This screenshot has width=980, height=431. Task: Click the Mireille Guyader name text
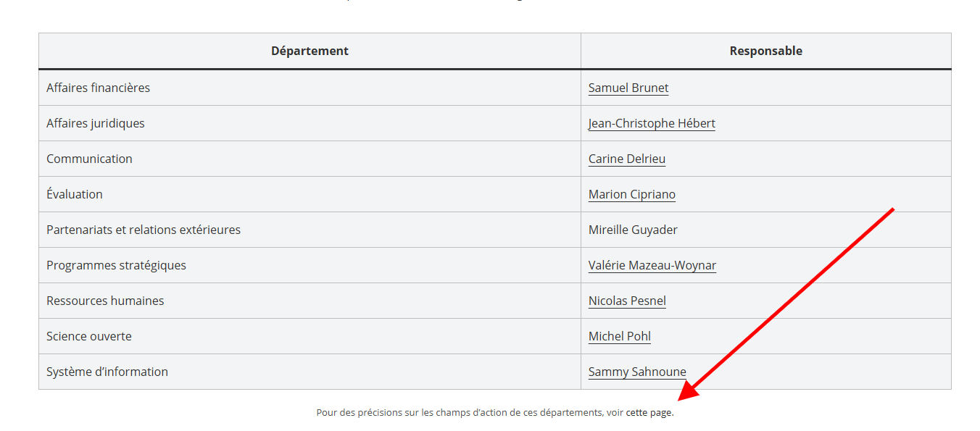click(632, 230)
